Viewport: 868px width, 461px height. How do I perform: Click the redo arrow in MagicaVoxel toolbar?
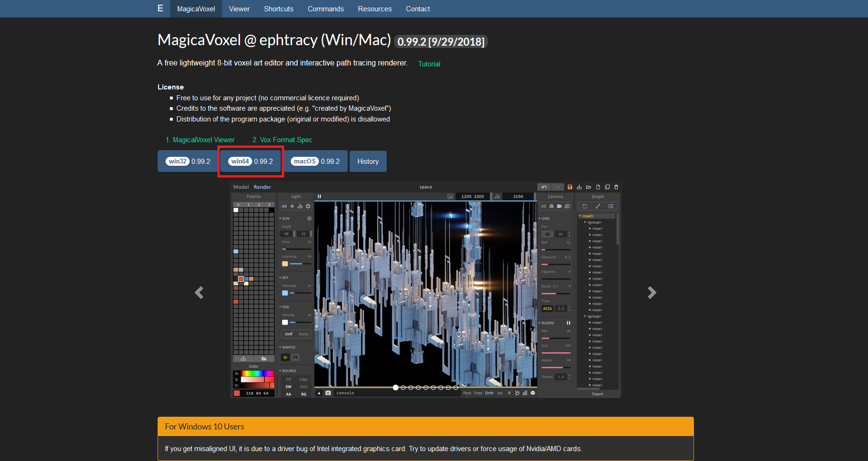pyautogui.click(x=557, y=187)
